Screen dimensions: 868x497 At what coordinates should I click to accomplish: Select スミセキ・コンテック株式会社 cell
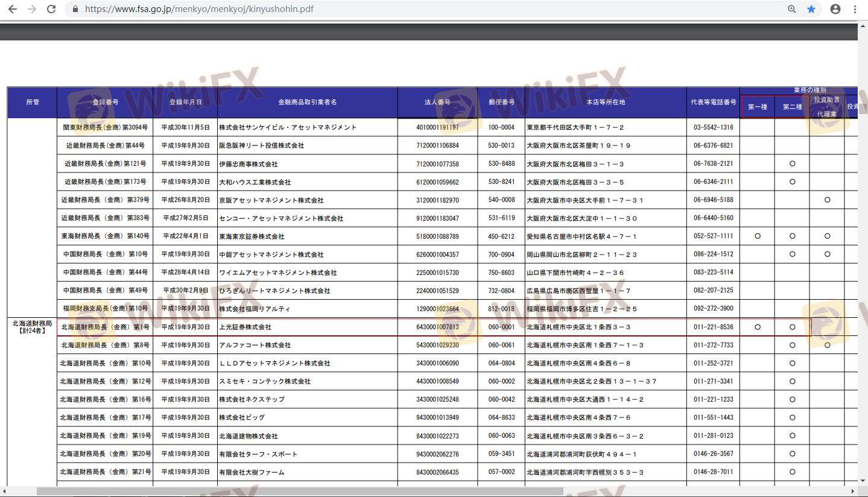(x=308, y=381)
